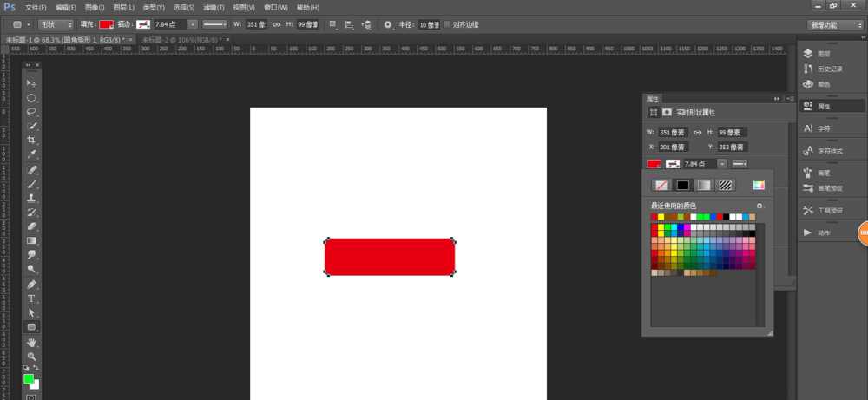Image resolution: width=868 pixels, height=400 pixels.
Task: Select the Hand tool
Action: pyautogui.click(x=31, y=342)
